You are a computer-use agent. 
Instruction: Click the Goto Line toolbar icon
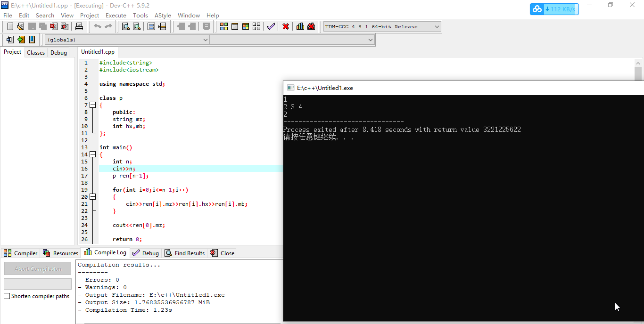pos(162,26)
